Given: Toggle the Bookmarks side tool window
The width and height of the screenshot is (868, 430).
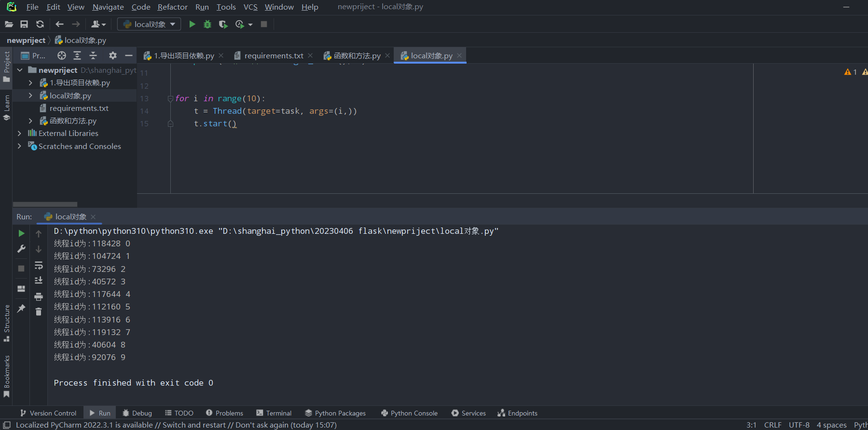Looking at the screenshot, I should pyautogui.click(x=6, y=376).
